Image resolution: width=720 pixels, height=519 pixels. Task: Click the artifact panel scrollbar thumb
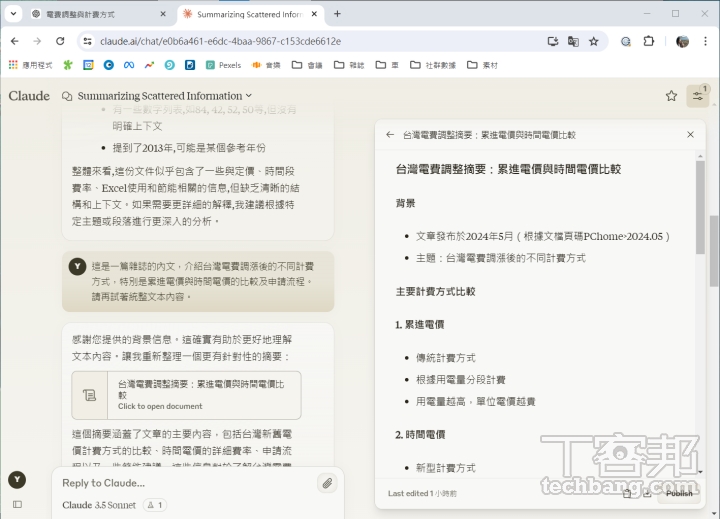[x=700, y=207]
